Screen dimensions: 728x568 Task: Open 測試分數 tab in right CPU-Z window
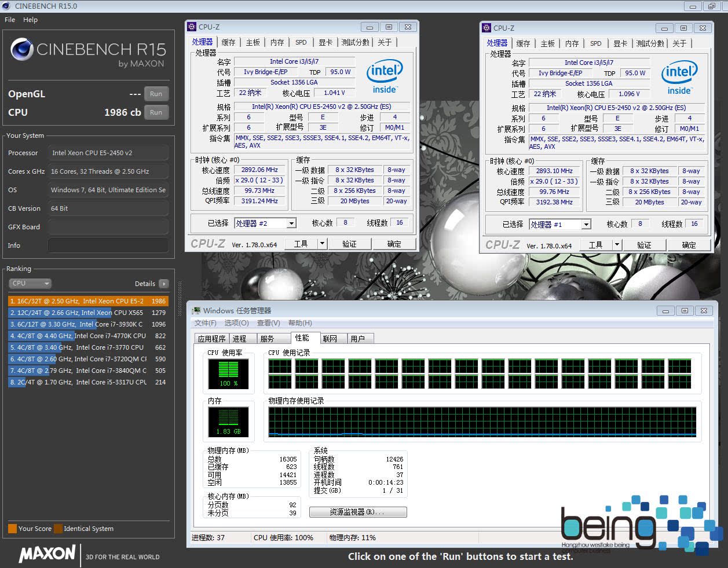pos(650,43)
